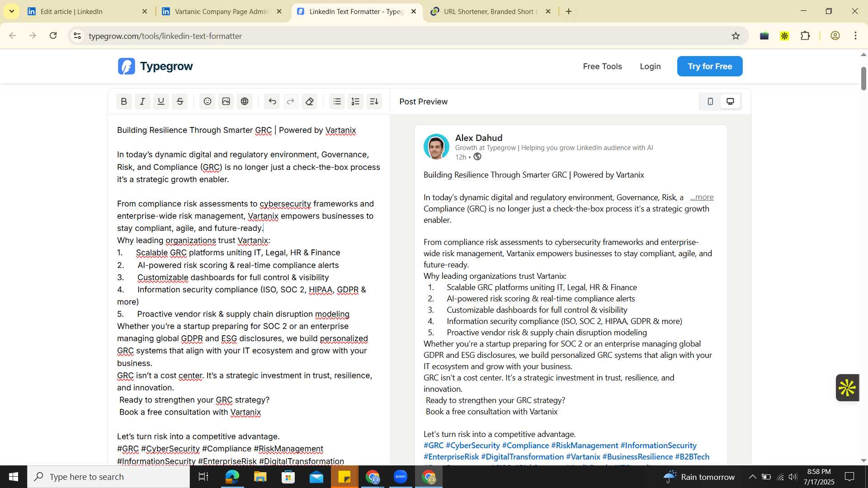The image size is (868, 488).
Task: Expand the post with ...more link
Action: click(702, 197)
